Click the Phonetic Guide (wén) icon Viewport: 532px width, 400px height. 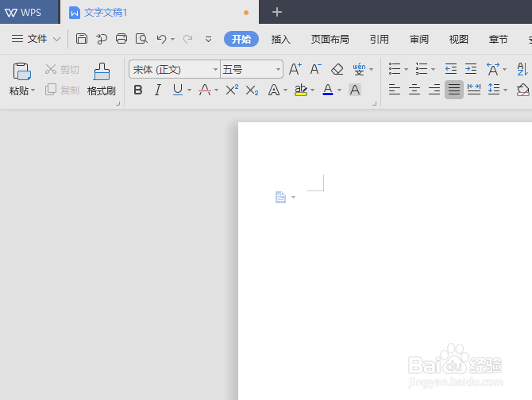coord(359,69)
